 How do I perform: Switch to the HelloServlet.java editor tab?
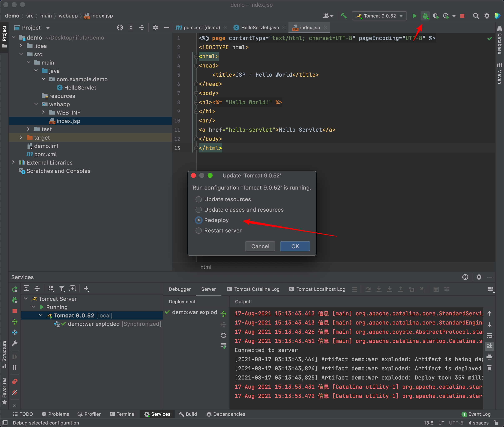tap(260, 27)
